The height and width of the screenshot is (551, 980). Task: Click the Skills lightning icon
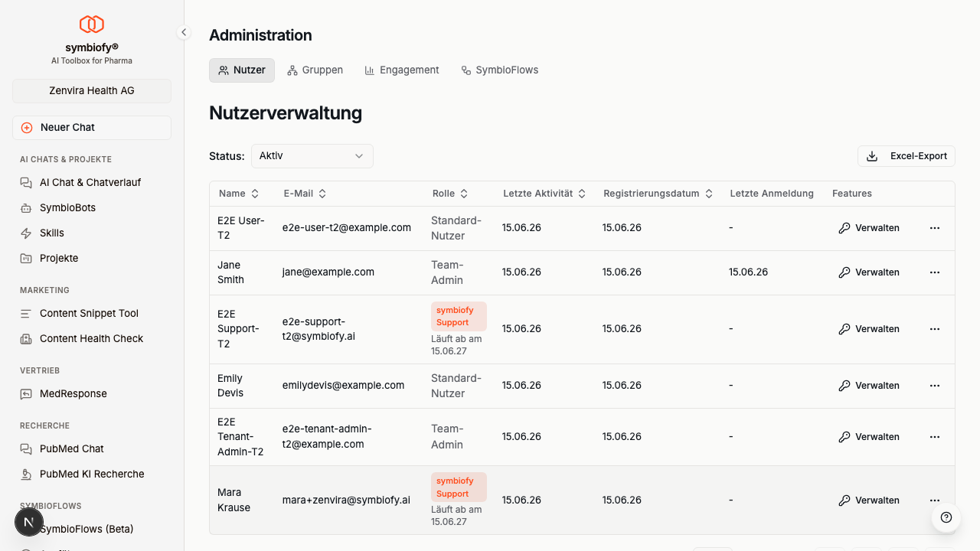[26, 233]
